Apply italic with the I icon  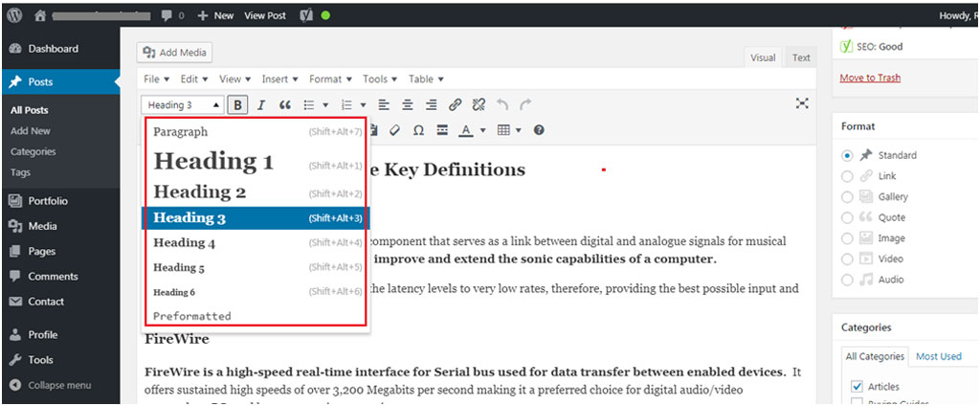point(261,105)
